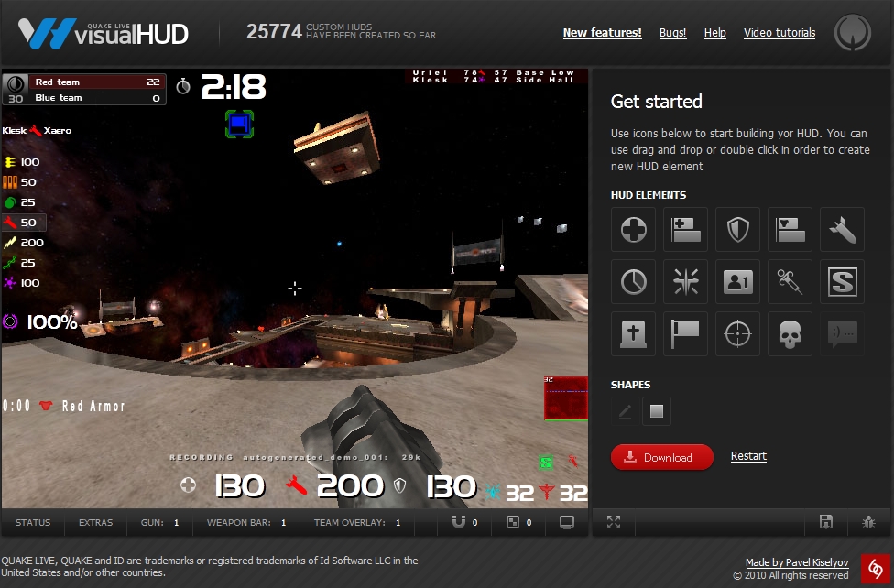
Task: Open the Made by Pavel Kiselyov link
Action: pyautogui.click(x=797, y=562)
